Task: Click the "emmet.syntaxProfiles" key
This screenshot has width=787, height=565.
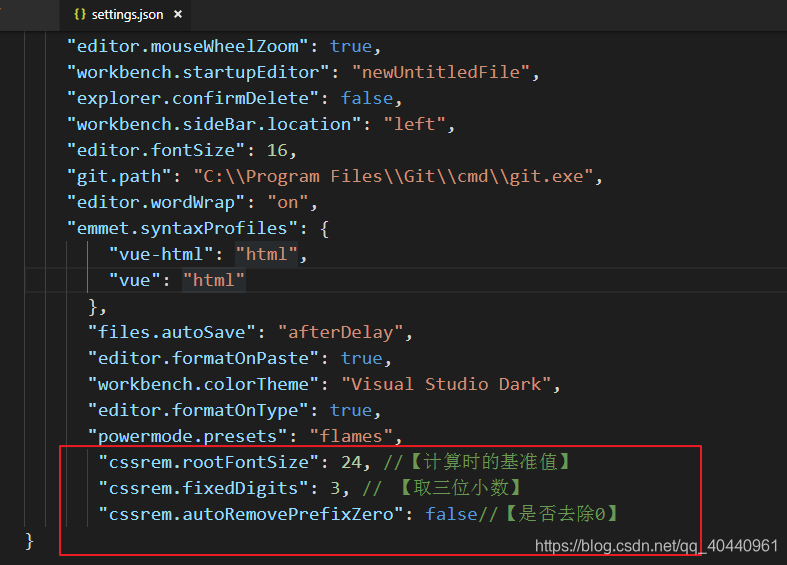Action: (182, 229)
